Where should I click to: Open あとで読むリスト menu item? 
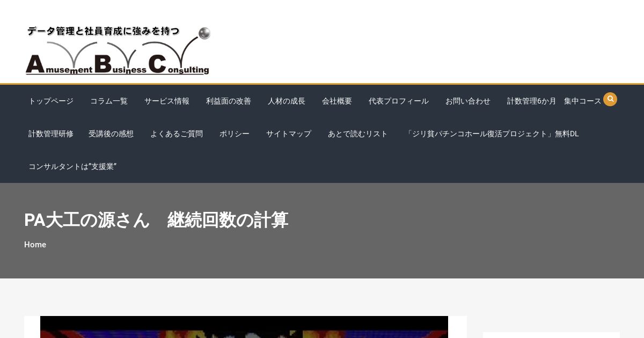(358, 134)
